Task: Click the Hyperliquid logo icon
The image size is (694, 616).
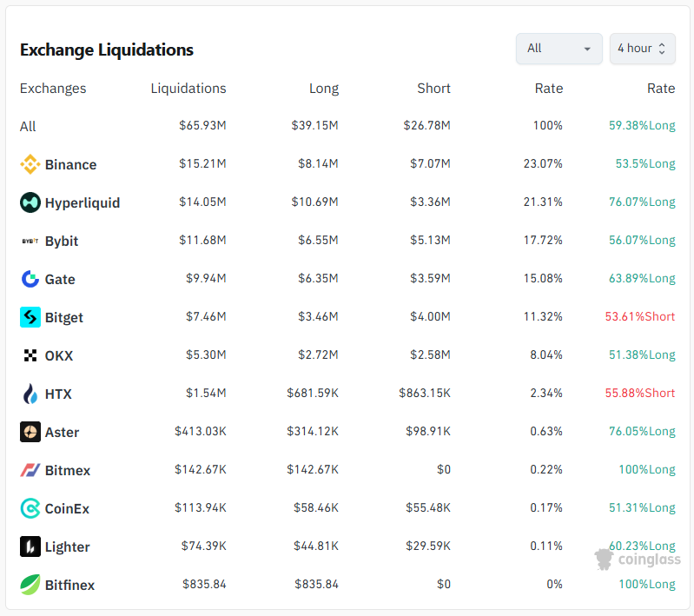Action: click(30, 202)
